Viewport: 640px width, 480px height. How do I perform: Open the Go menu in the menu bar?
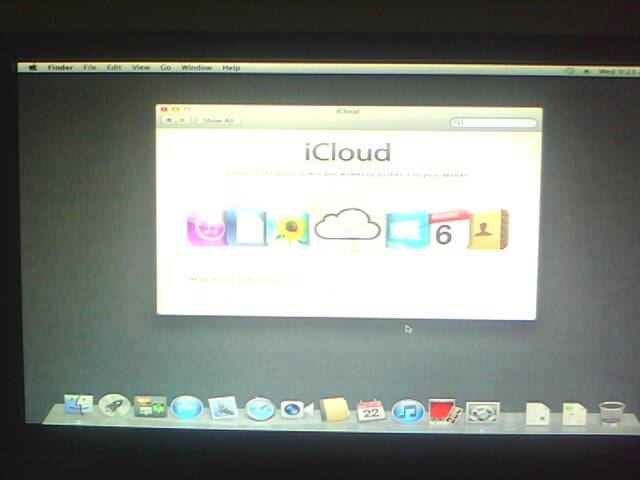pos(166,67)
